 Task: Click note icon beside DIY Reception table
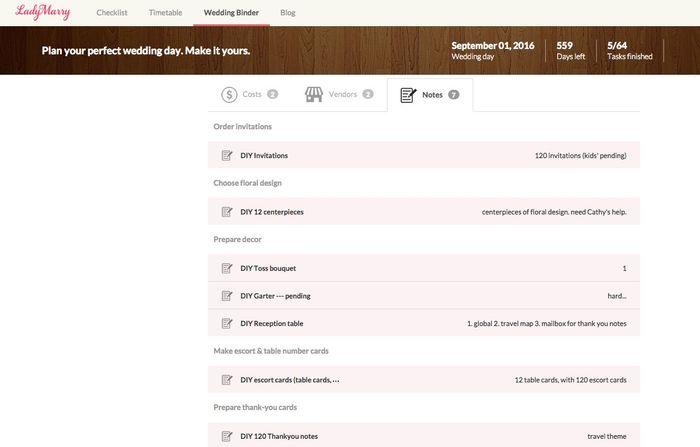point(226,324)
